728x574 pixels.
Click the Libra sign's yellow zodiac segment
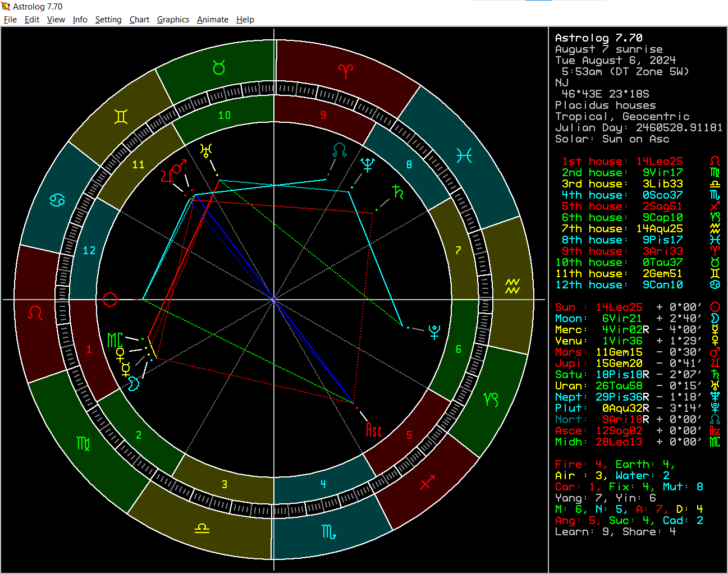pyautogui.click(x=202, y=528)
